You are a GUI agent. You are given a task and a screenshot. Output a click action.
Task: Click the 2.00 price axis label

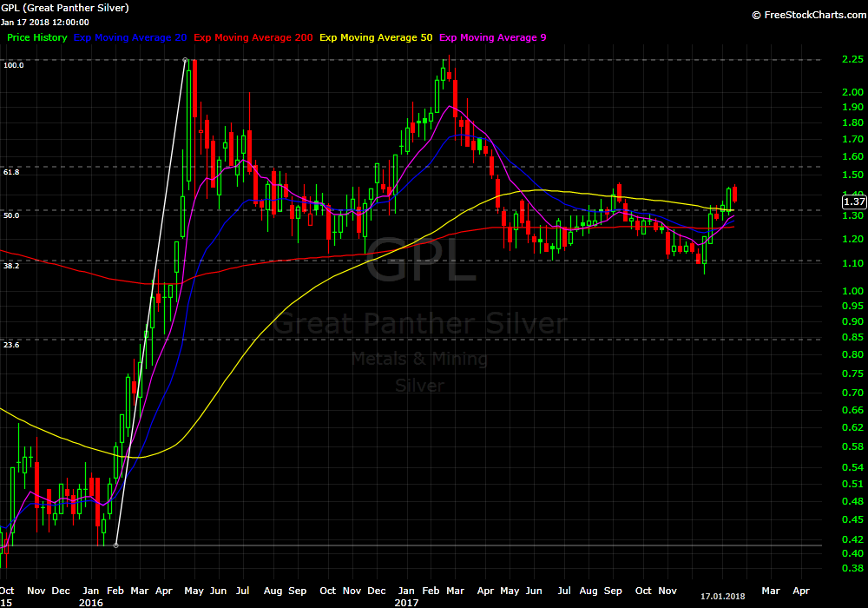tap(852, 92)
